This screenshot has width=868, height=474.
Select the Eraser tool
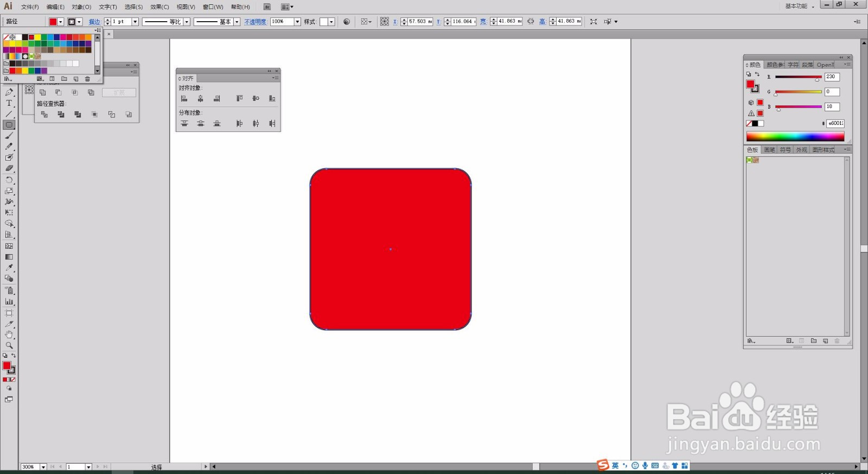[x=9, y=168]
